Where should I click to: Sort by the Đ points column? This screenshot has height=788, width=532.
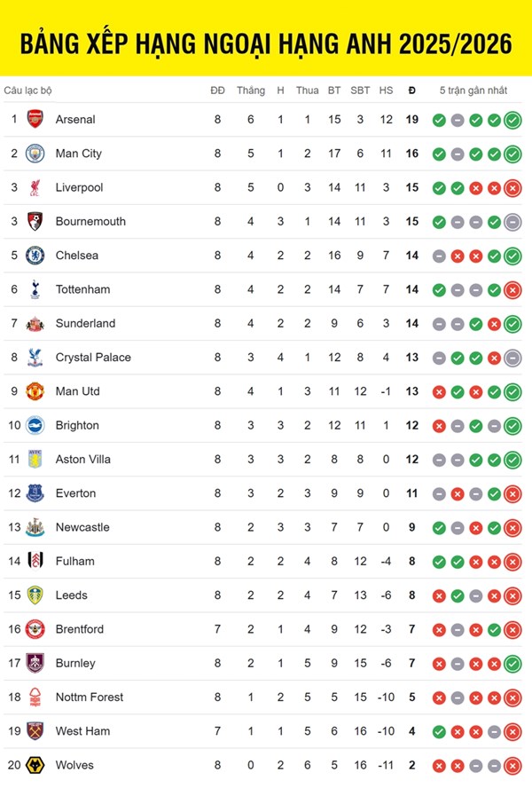click(411, 91)
